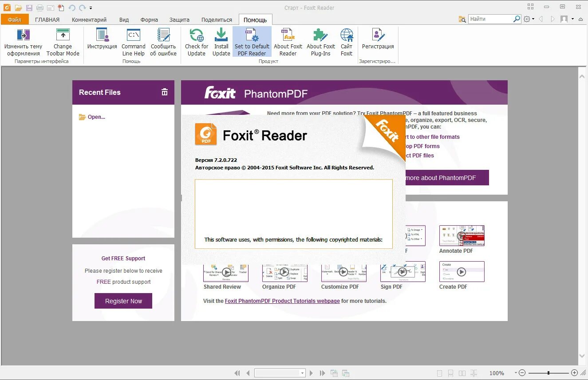The height and width of the screenshot is (380, 588).
Task: Collapse the ribbon with chevron
Action: pos(581,19)
